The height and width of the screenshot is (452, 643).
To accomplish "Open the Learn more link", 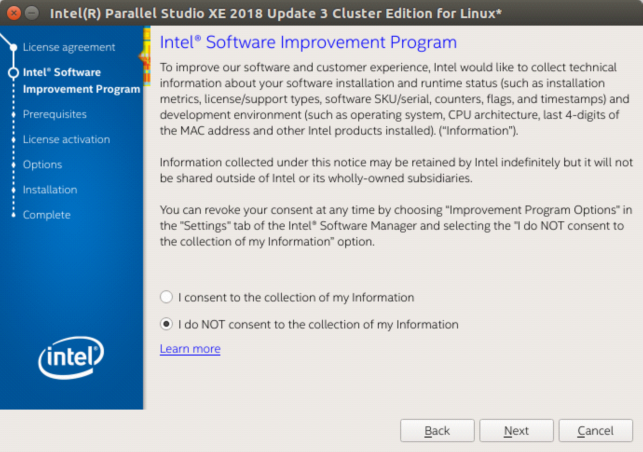I will [x=190, y=349].
